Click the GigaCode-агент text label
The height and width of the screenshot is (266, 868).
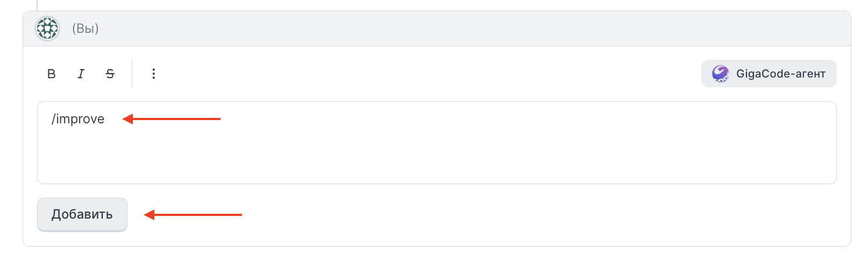[x=780, y=74]
